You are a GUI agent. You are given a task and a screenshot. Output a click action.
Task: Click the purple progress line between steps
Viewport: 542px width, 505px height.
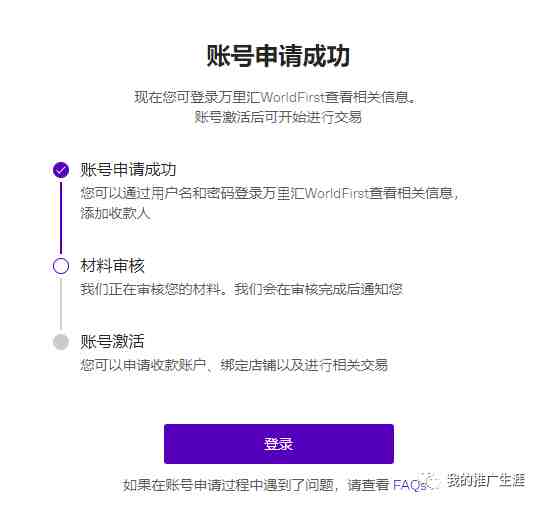coord(61,218)
